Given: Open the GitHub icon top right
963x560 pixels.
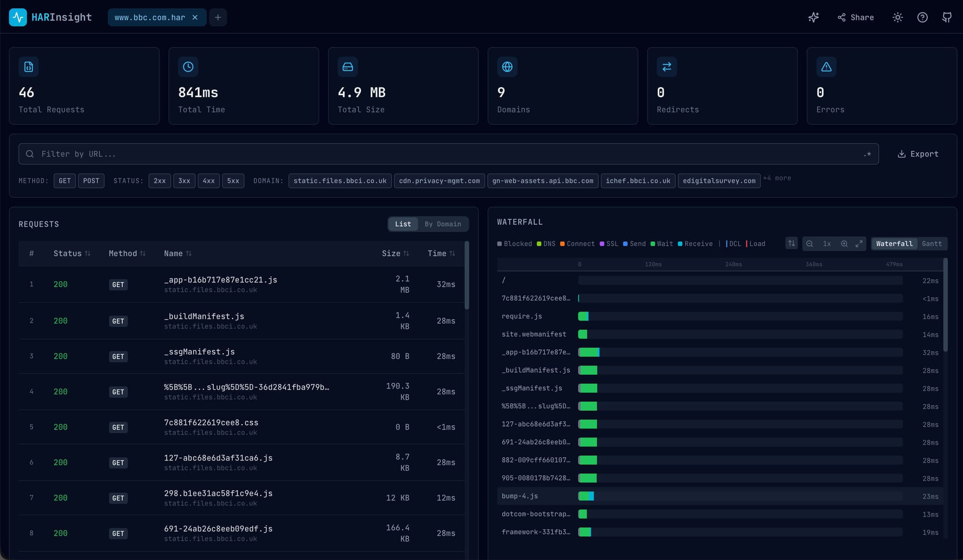Looking at the screenshot, I should coord(947,17).
